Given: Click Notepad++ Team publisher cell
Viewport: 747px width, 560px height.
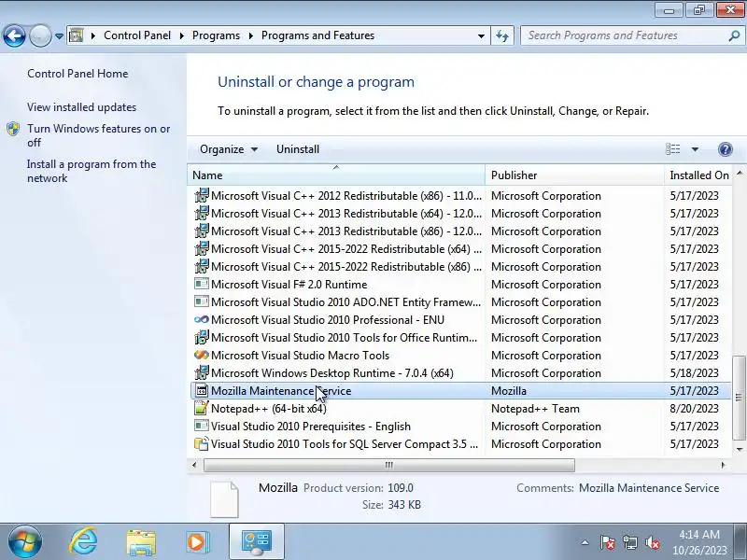Looking at the screenshot, I should click(x=535, y=409).
